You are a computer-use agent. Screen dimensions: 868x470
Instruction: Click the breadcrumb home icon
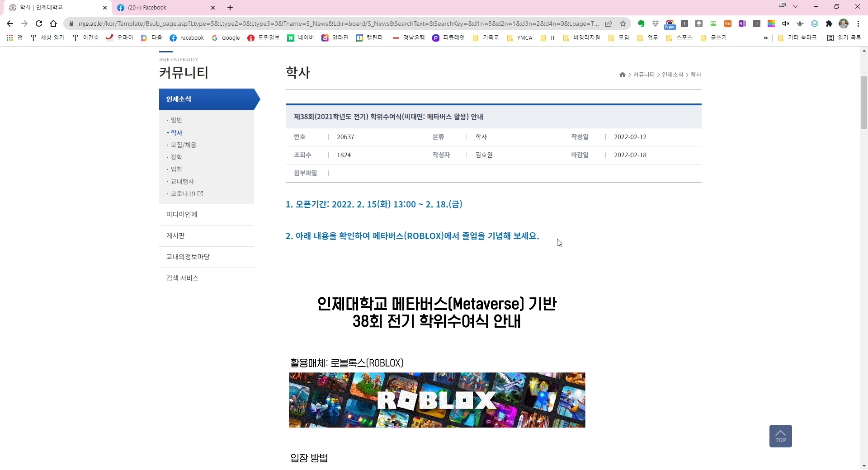tap(622, 75)
